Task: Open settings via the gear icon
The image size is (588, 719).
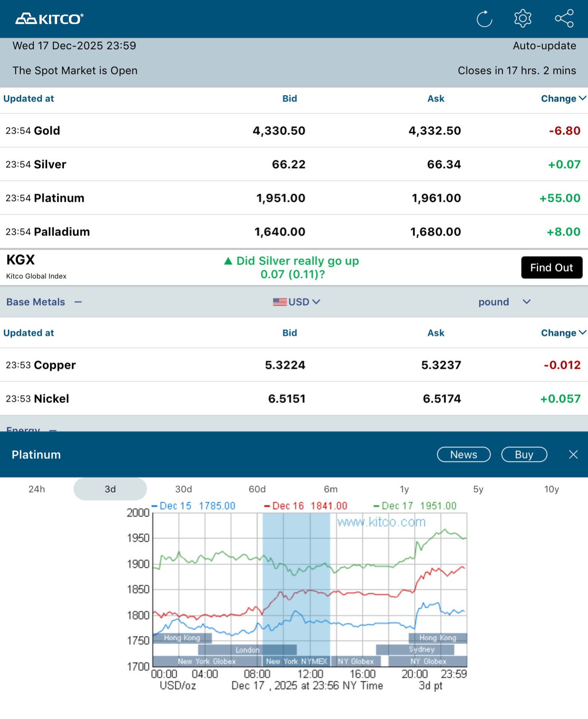Action: pos(523,18)
